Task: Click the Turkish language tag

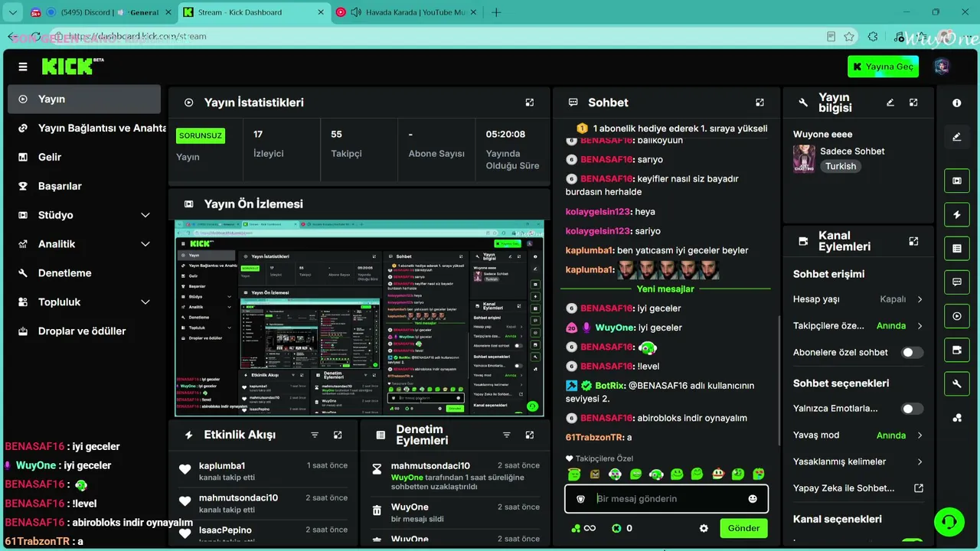Action: pos(841,166)
